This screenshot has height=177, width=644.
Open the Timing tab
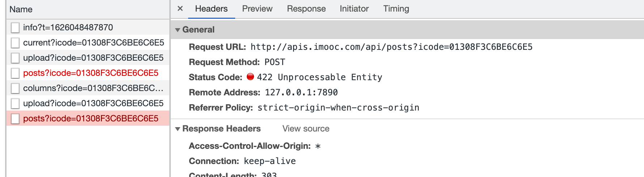pos(396,9)
